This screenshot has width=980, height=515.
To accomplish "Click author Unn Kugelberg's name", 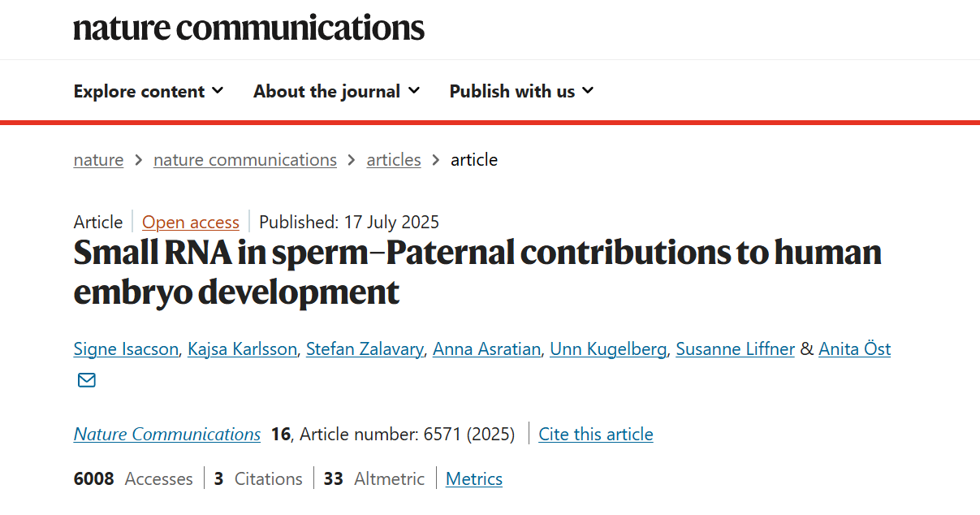I will pos(608,349).
